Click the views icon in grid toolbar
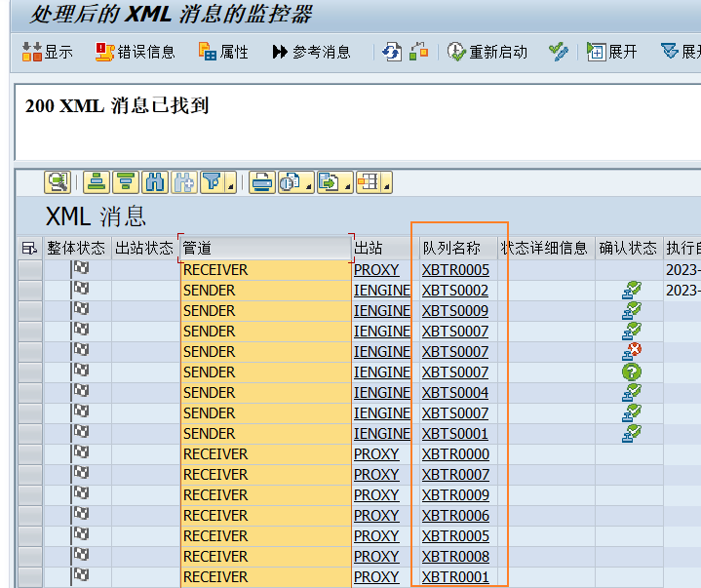 291,182
